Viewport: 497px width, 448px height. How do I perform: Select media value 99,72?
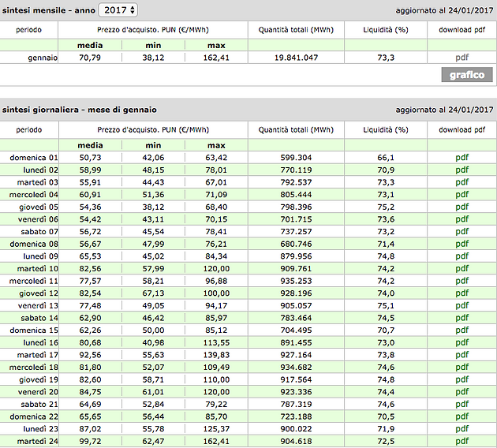90,441
